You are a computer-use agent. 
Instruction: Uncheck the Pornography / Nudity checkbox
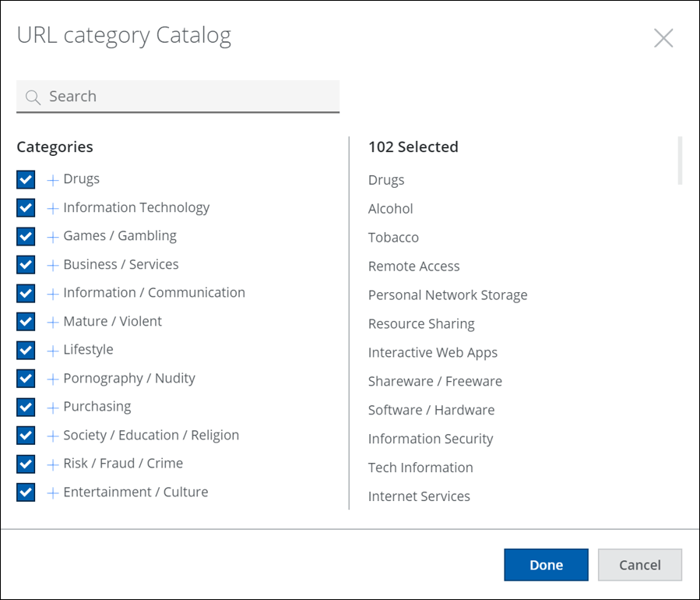(x=26, y=379)
